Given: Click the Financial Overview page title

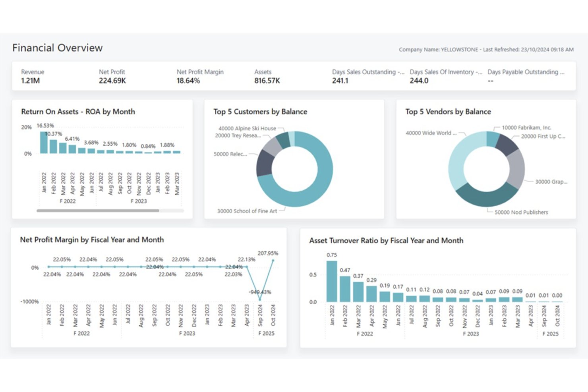Looking at the screenshot, I should click(57, 48).
